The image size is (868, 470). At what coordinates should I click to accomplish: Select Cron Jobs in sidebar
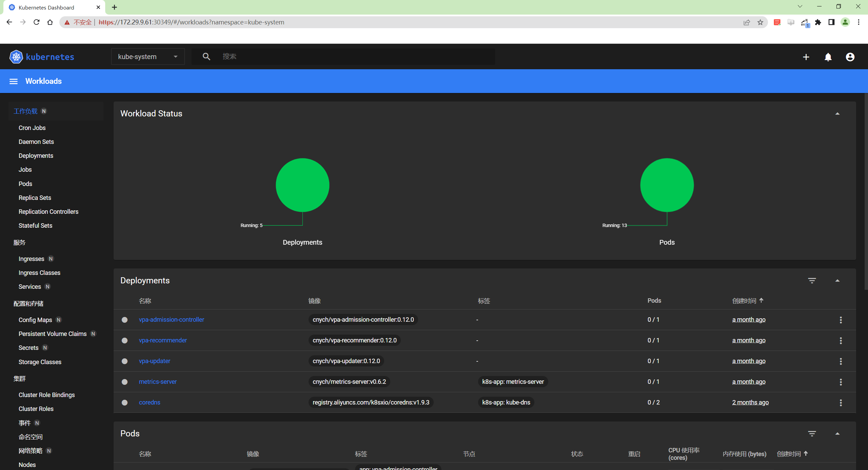click(32, 128)
